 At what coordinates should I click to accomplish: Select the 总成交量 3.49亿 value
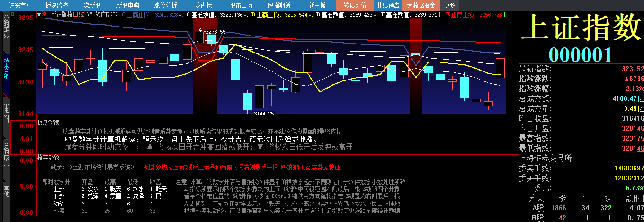click(633, 108)
